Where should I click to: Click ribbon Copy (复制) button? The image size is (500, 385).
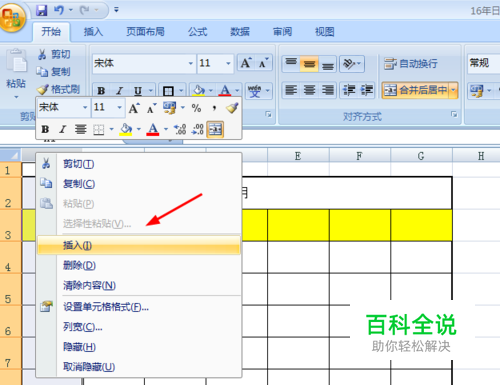tap(54, 71)
